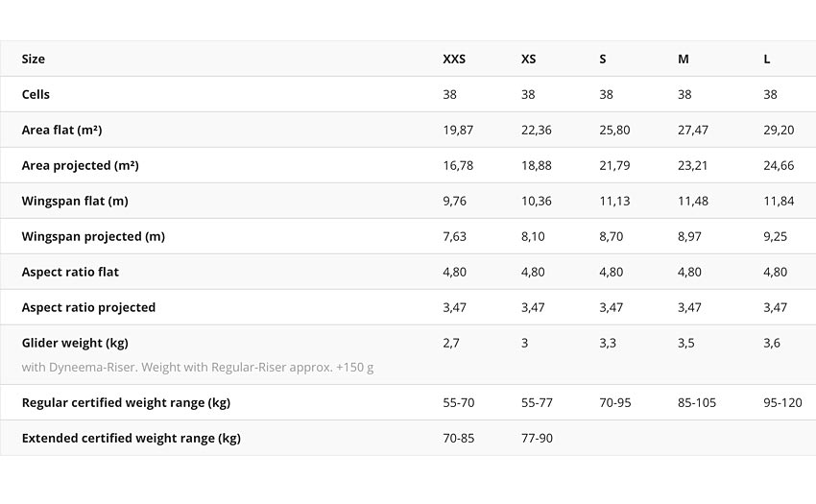
Task: Click the 95-120 weight range value
Action: [782, 402]
